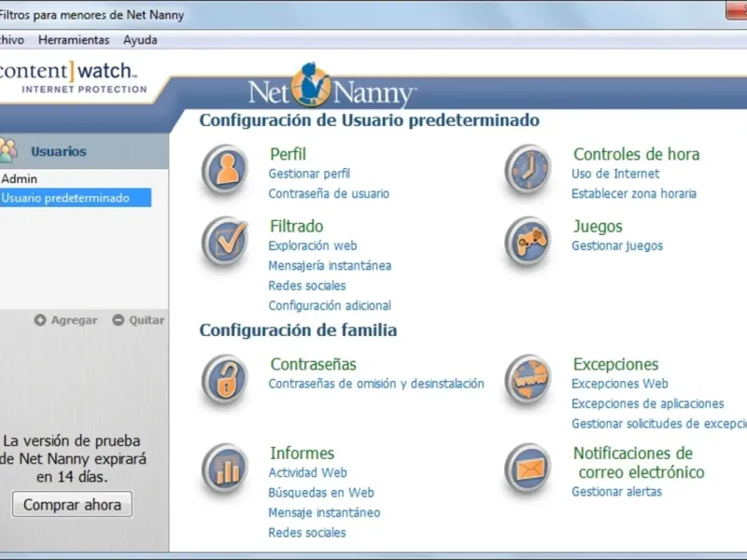
Task: Open Mensaje instantáneo report link
Action: [324, 512]
